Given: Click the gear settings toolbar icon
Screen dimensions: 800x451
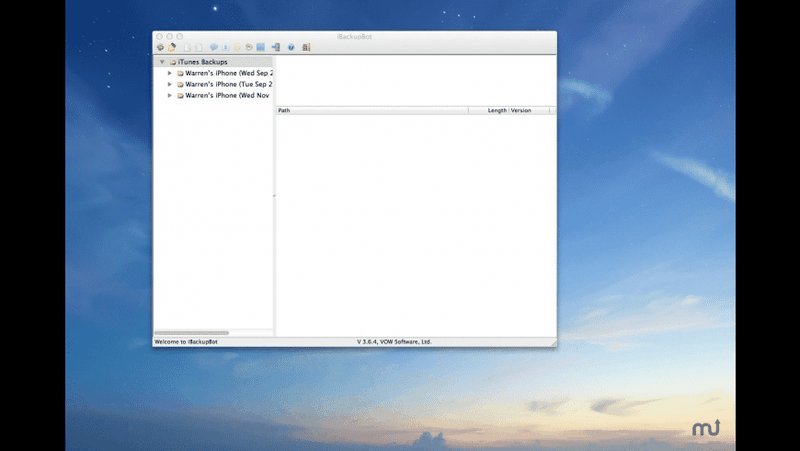Looking at the screenshot, I should (x=160, y=47).
